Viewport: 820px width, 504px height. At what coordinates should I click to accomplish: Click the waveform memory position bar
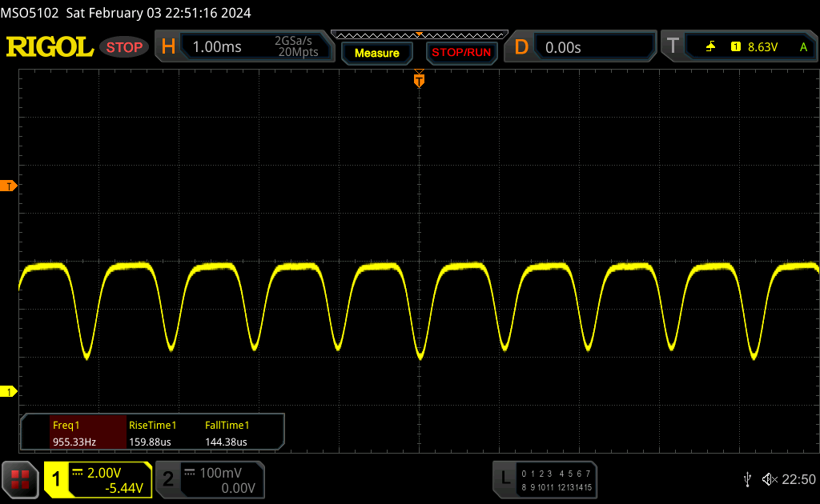pyautogui.click(x=418, y=34)
